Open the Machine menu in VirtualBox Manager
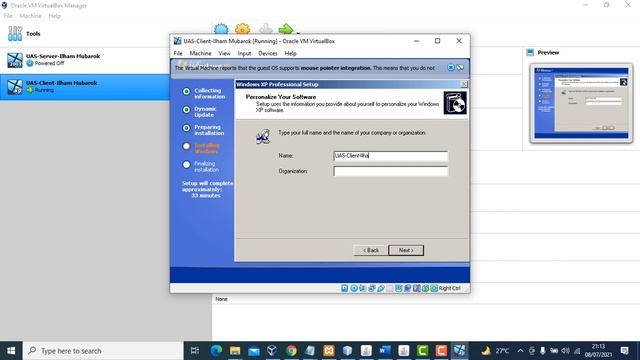Image resolution: width=640 pixels, height=360 pixels. pos(31,16)
